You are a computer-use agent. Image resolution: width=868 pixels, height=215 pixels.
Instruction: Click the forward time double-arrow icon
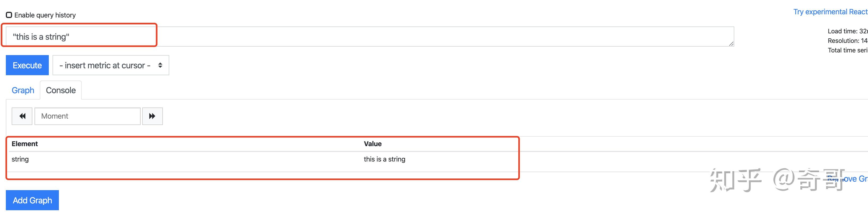point(152,116)
